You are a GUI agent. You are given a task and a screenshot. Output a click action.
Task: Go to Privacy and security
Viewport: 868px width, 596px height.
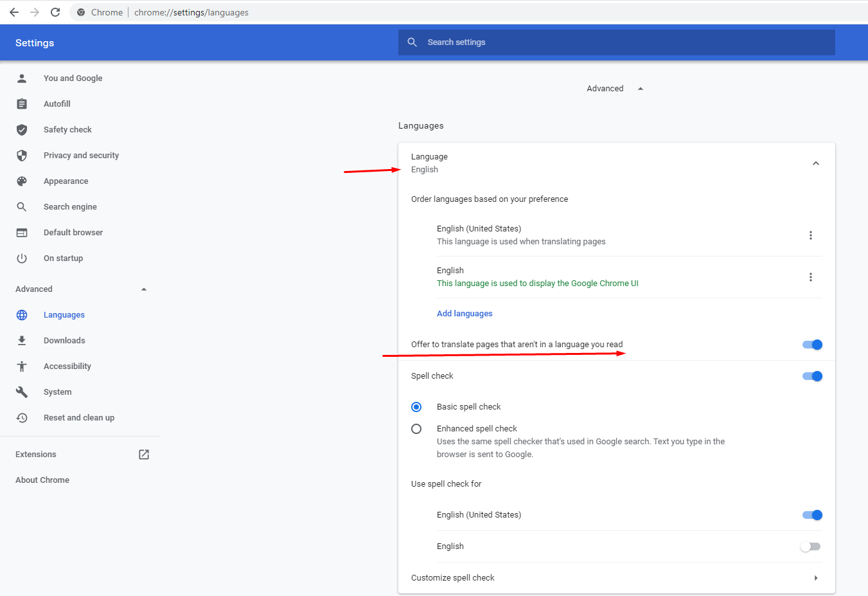pos(81,156)
